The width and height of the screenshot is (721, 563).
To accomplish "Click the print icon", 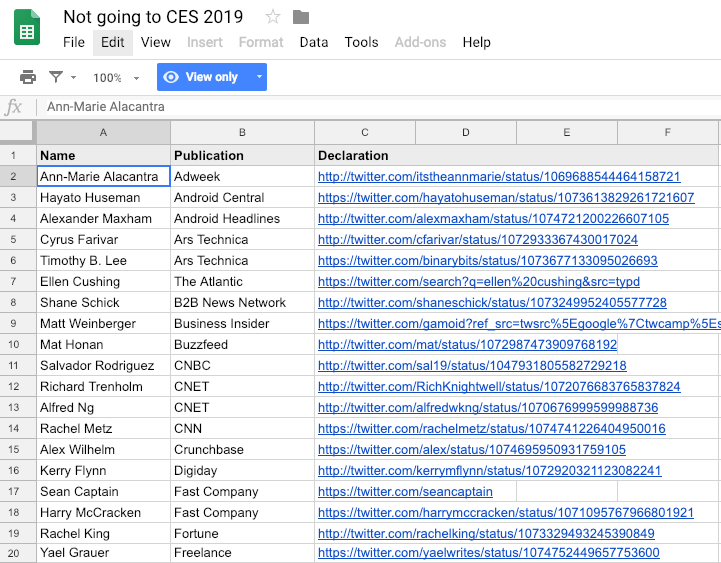I will pyautogui.click(x=28, y=77).
